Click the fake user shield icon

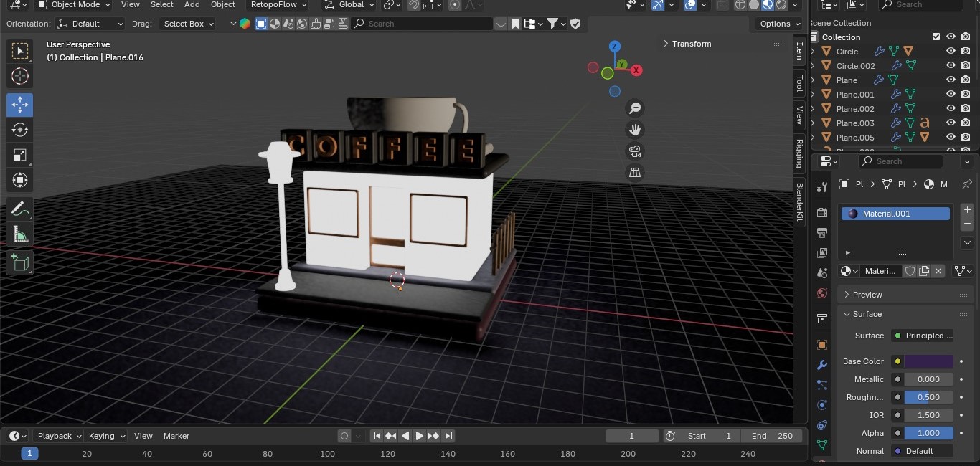(910, 271)
